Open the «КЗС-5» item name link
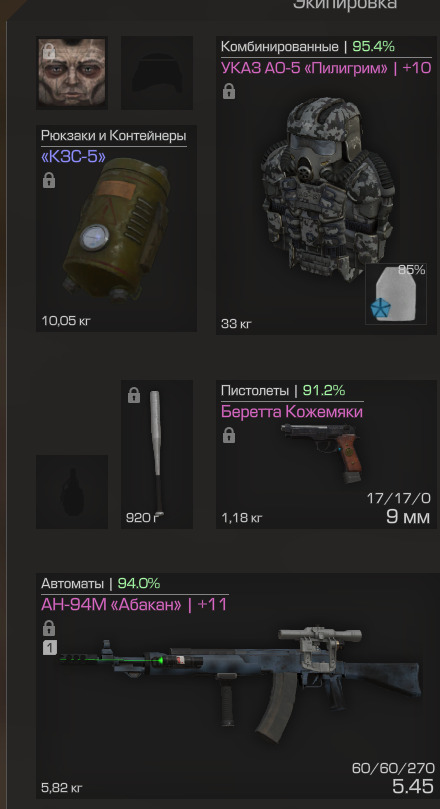The height and width of the screenshot is (809, 440). tap(73, 157)
